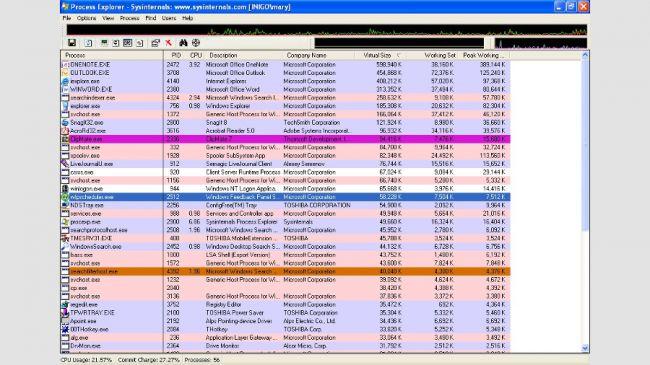Select the searchfilterhost.exe orange row
The width and height of the screenshot is (650, 365).
point(286,272)
